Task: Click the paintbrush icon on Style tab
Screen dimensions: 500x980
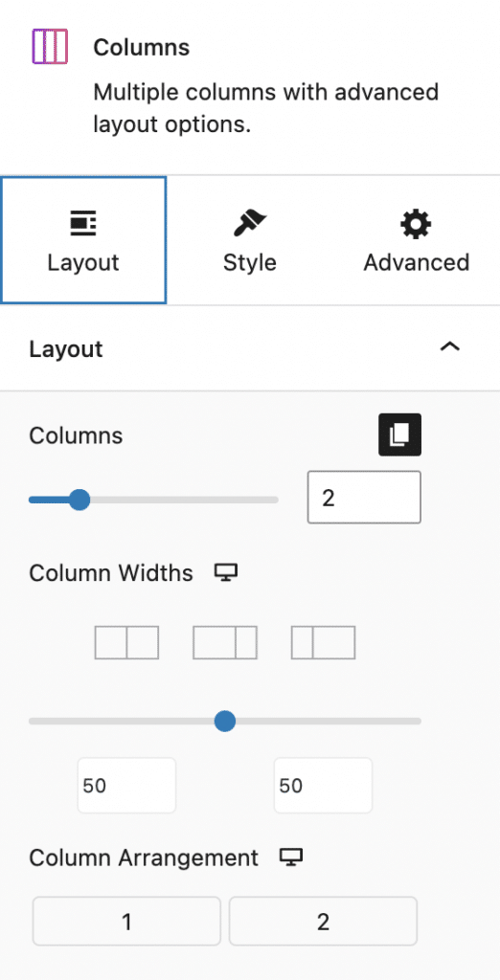Action: 250,224
